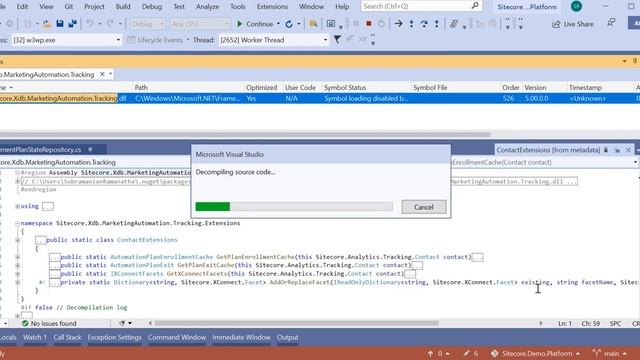Click the editor horizontal scrollbar
Viewport: 640px width, 360px height.
coord(296,323)
